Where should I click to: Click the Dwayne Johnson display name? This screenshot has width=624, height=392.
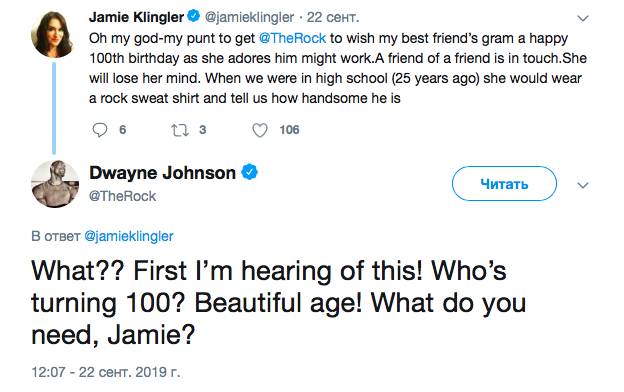click(x=162, y=173)
